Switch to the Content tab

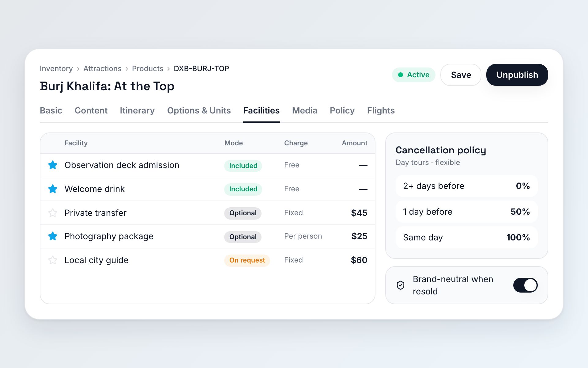(x=91, y=110)
